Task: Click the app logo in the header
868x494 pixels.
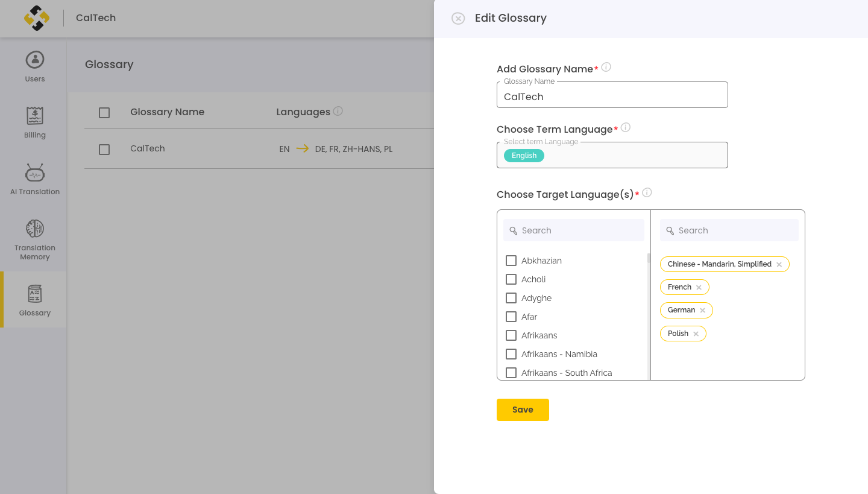Action: 37,18
